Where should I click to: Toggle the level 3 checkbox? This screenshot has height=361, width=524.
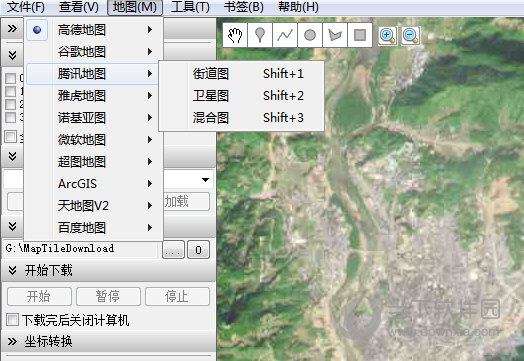pyautogui.click(x=10, y=117)
